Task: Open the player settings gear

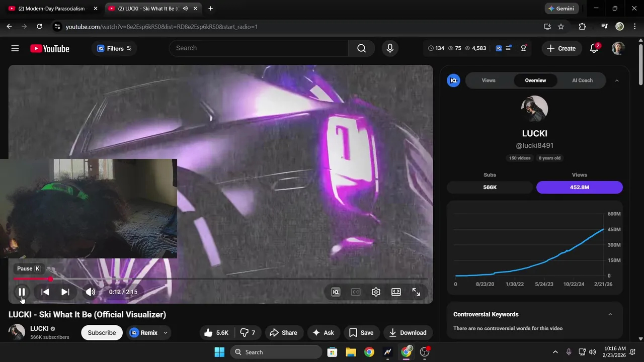Action: point(376,292)
